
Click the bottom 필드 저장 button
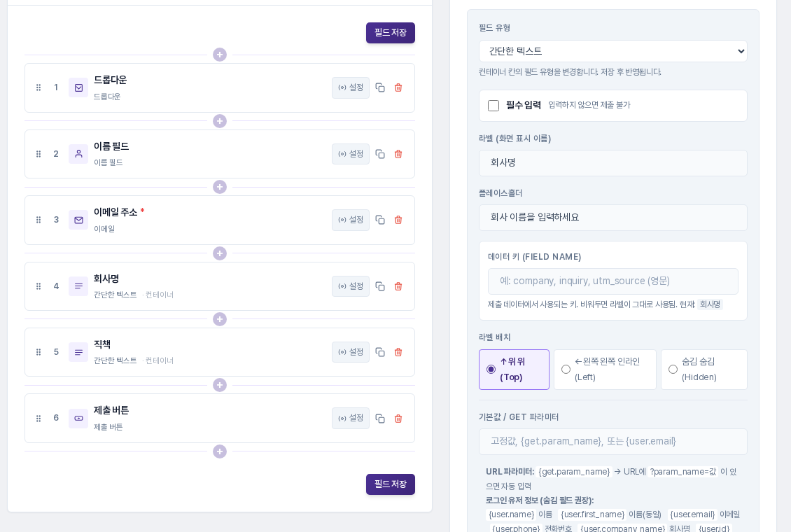coord(391,484)
